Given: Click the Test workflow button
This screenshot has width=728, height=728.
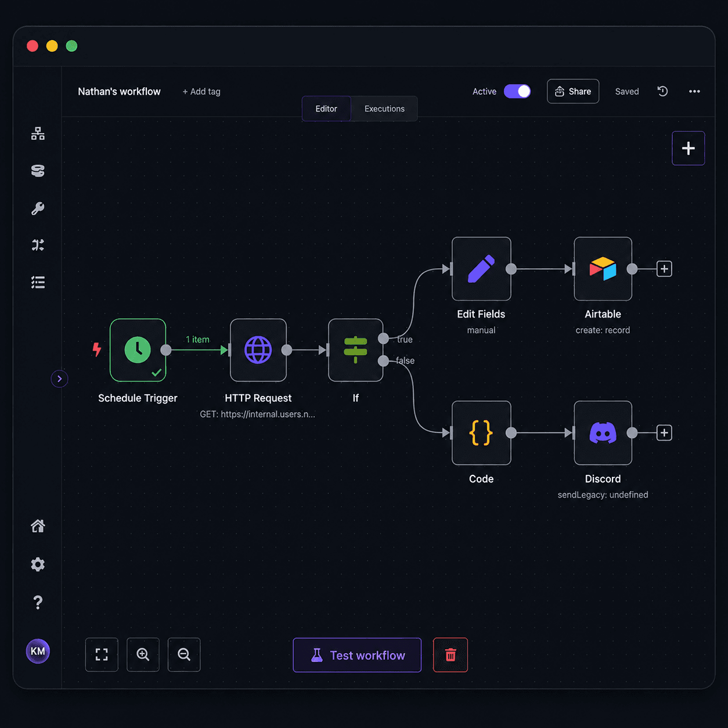Looking at the screenshot, I should click(x=357, y=655).
